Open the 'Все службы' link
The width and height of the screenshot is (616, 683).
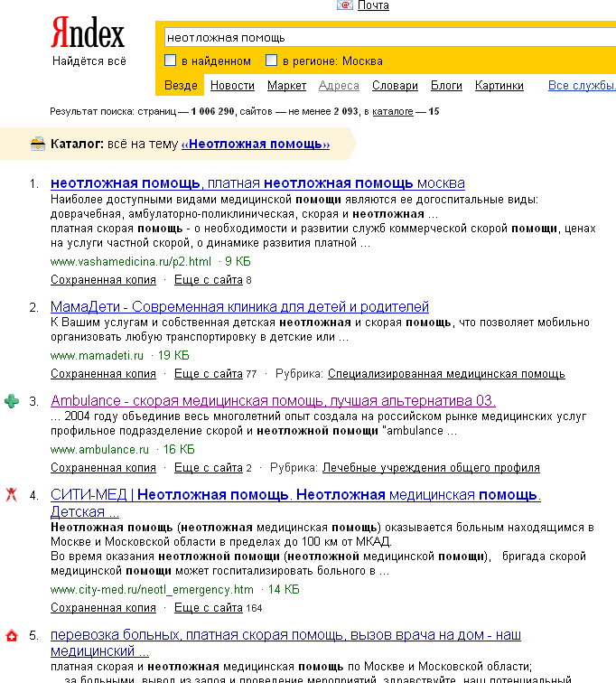pos(582,85)
